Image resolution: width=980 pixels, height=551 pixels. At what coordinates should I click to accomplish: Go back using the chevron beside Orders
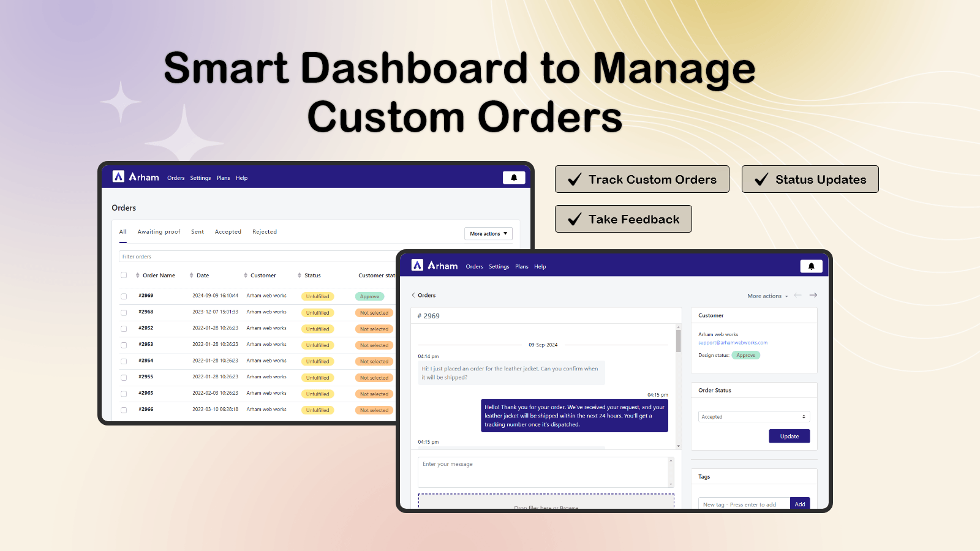(413, 295)
